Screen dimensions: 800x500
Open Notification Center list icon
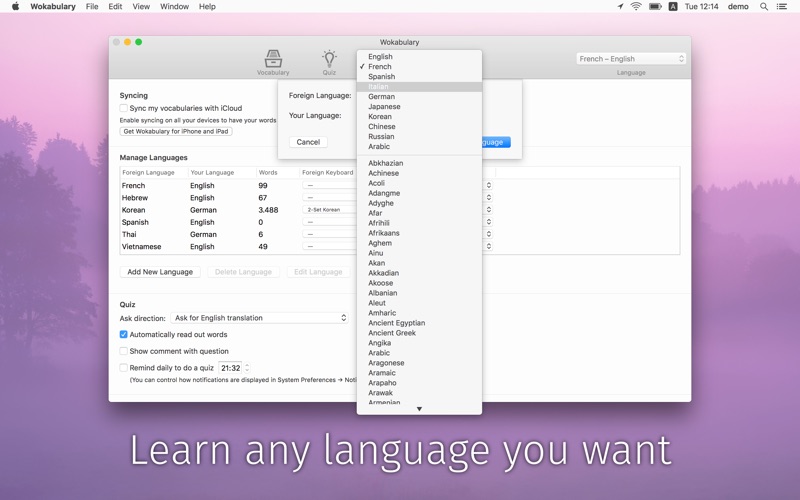point(782,7)
